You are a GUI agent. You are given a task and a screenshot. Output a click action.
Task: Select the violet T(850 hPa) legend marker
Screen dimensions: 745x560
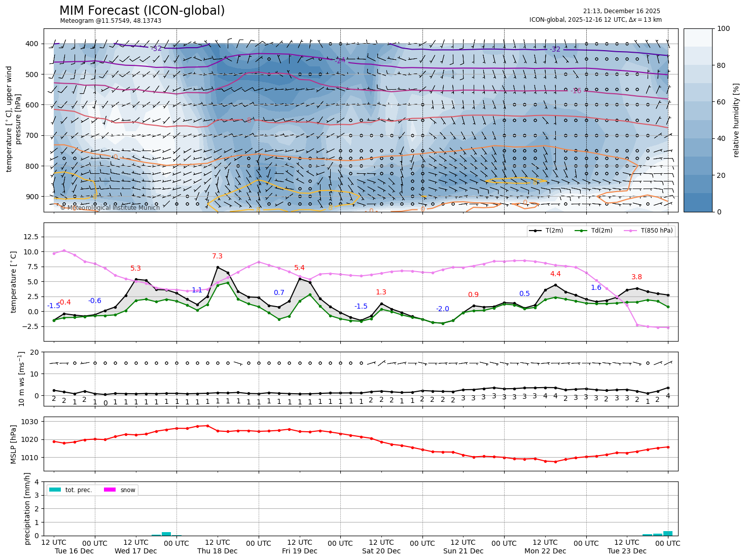[x=630, y=231]
